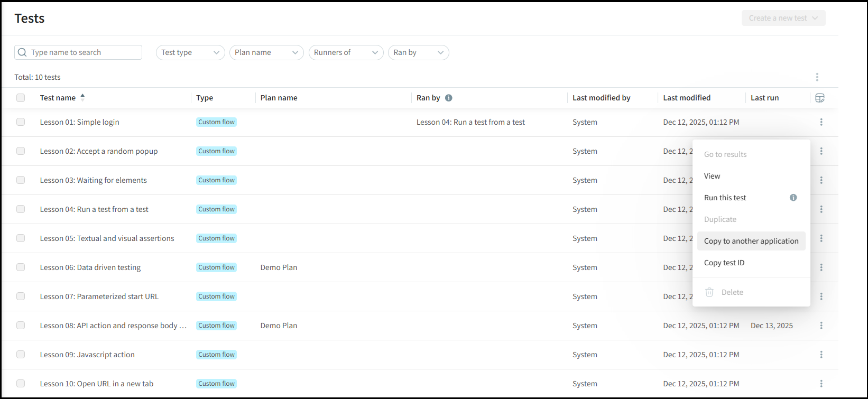Check the box for Lesson 03: Waiting for elements
This screenshot has width=868, height=399.
tap(21, 180)
